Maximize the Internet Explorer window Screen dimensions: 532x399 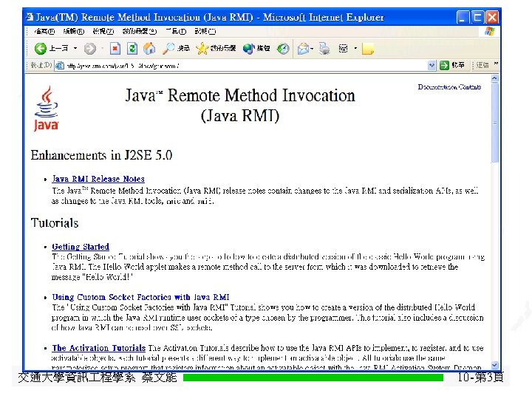(477, 17)
